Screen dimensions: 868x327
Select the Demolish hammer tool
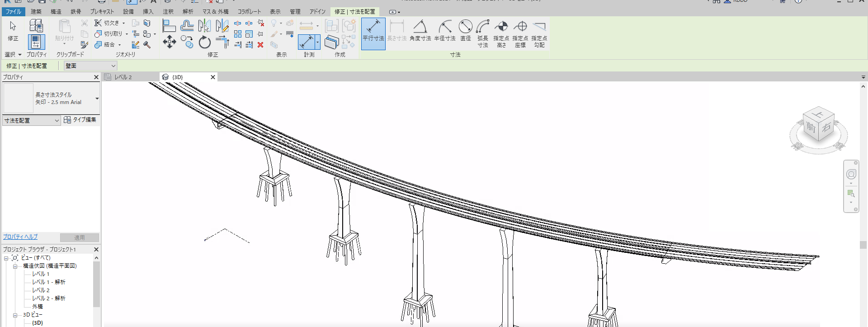click(147, 45)
